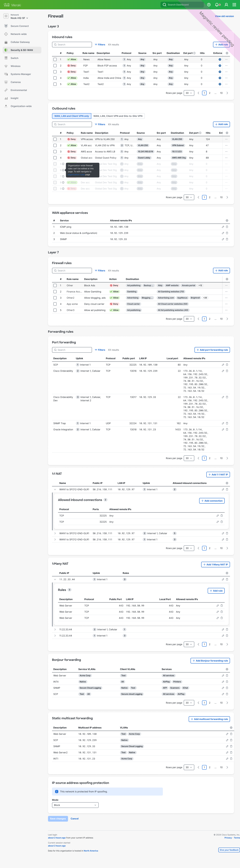
Task: Click Add rule for Inbound rules
Action: [221, 45]
